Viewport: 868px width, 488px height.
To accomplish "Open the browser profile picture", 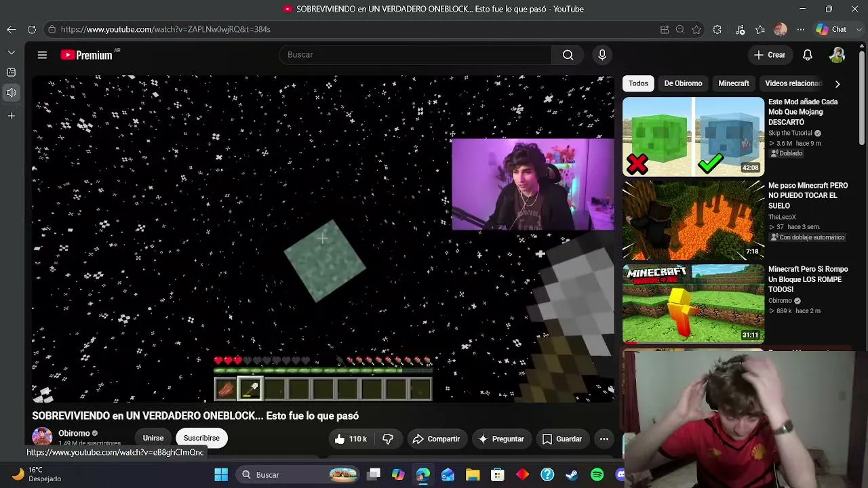I will pos(781,29).
